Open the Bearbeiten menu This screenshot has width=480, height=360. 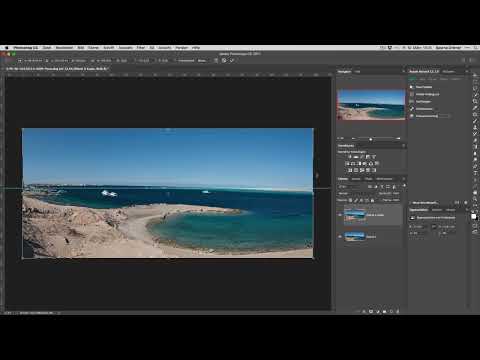click(64, 48)
